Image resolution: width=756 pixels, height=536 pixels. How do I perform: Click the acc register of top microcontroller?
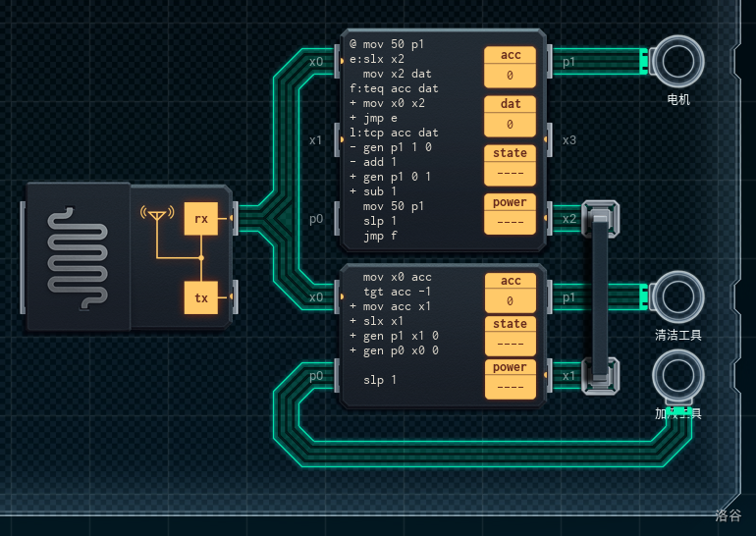coord(510,65)
